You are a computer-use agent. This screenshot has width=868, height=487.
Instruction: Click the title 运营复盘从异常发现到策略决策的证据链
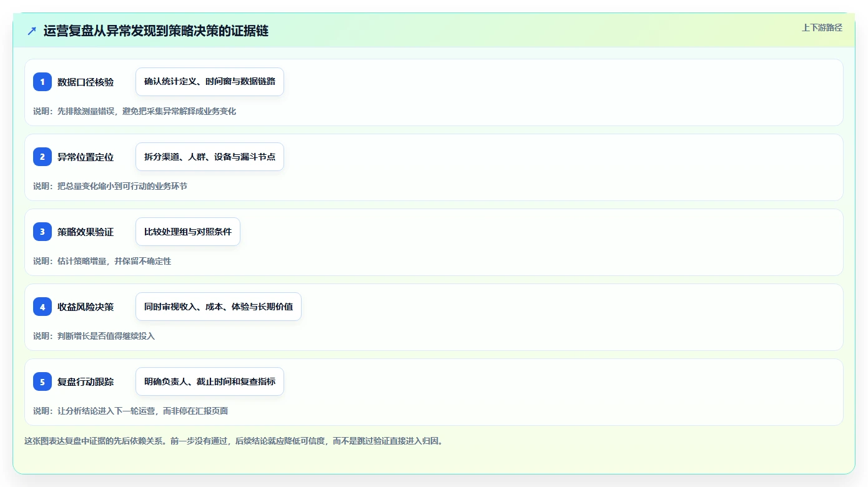(x=156, y=31)
